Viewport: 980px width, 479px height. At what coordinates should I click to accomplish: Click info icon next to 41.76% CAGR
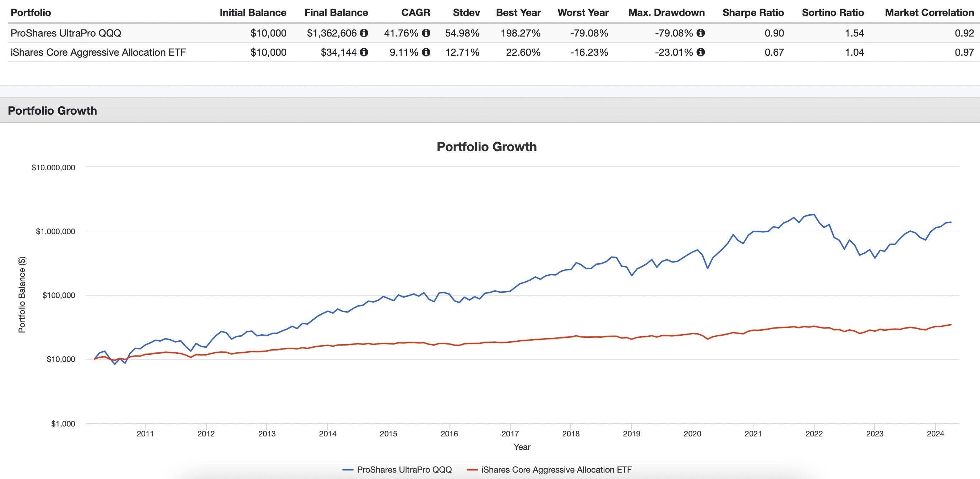426,33
